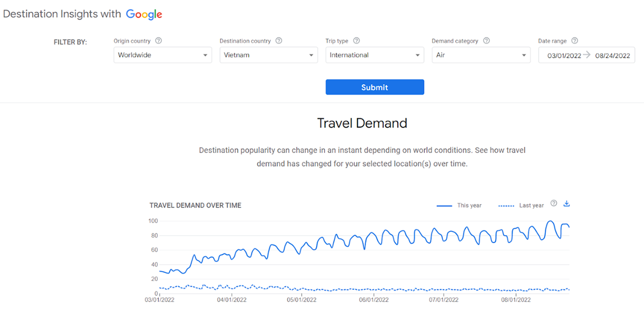Open the Origin country Worldwide dropdown

[163, 55]
